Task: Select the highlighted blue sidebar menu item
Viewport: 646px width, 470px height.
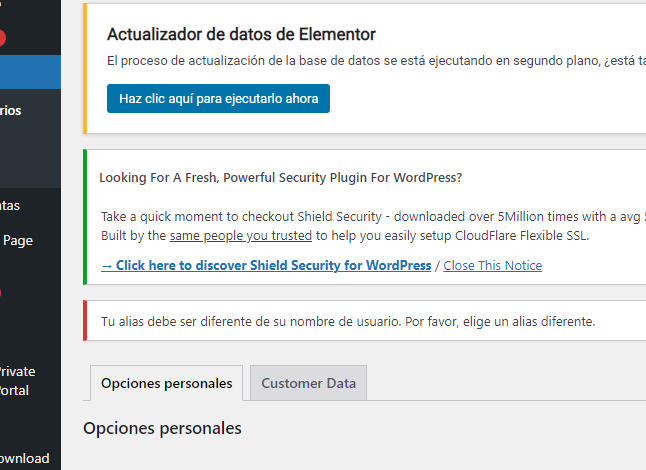Action: tap(30, 72)
